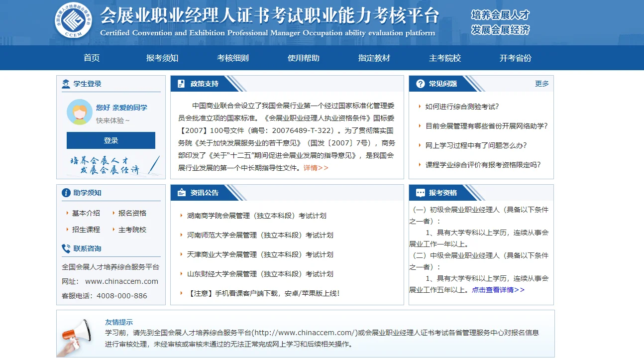This screenshot has height=362, width=644.
Task: Click the 联系咨询 phone icon
Action: (x=65, y=248)
